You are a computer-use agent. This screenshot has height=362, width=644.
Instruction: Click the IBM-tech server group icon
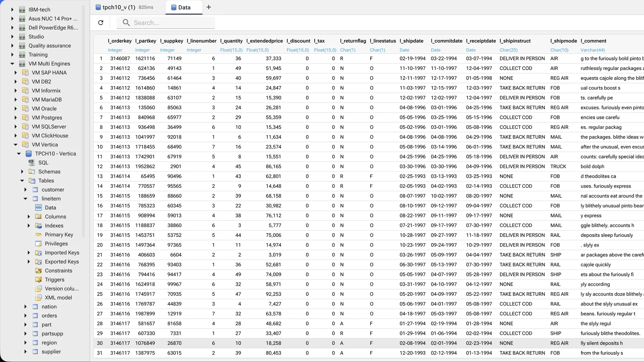tap(22, 10)
